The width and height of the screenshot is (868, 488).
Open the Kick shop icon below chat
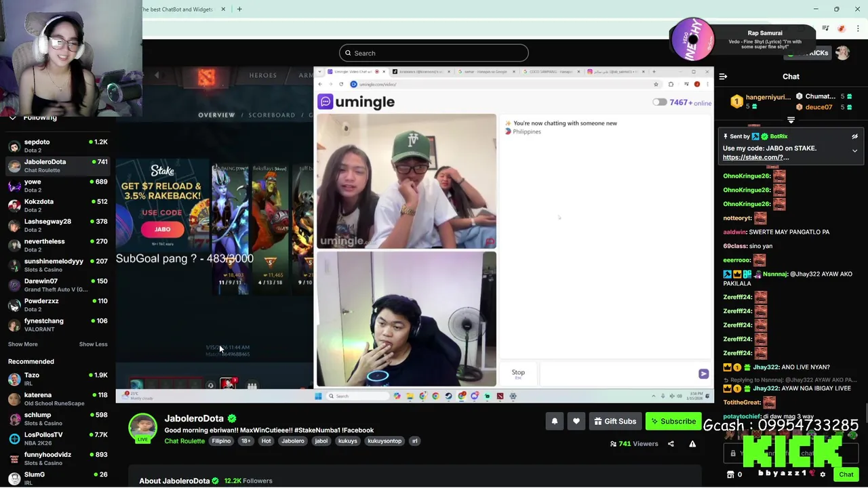point(730,474)
